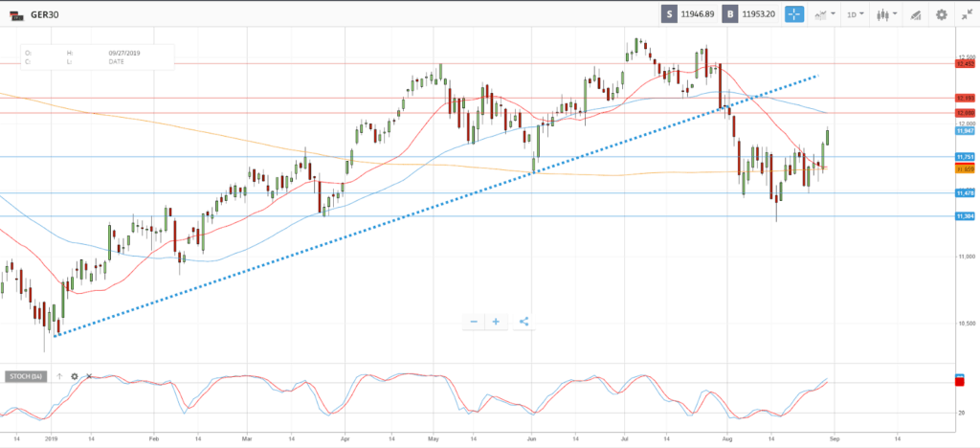Click the 11,947 current price label
This screenshot has width=980, height=448.
[x=966, y=130]
